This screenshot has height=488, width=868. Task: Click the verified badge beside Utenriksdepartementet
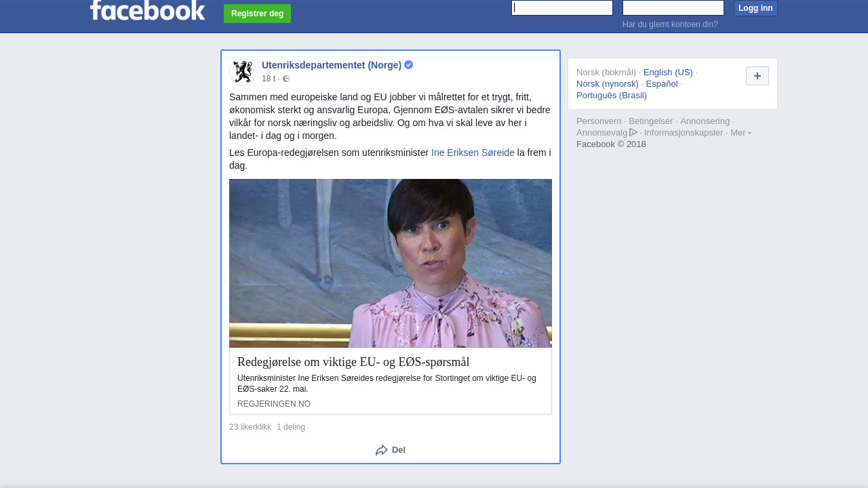[x=409, y=65]
